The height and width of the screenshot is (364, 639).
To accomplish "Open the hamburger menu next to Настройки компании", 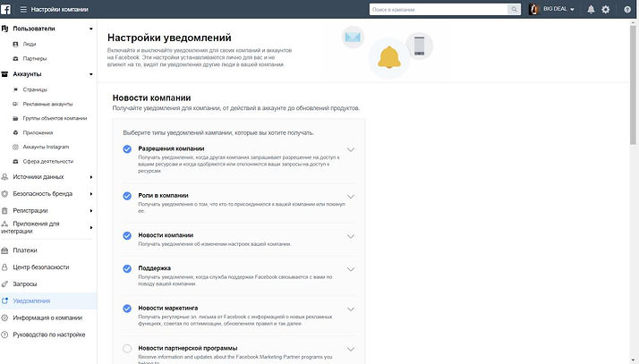I will pos(23,9).
